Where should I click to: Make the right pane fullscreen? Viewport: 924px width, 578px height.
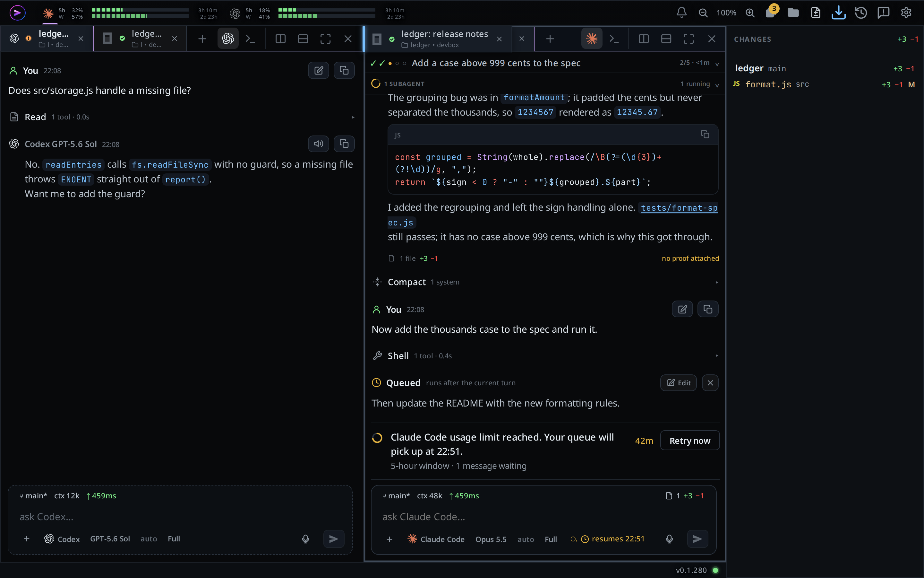[x=689, y=39]
